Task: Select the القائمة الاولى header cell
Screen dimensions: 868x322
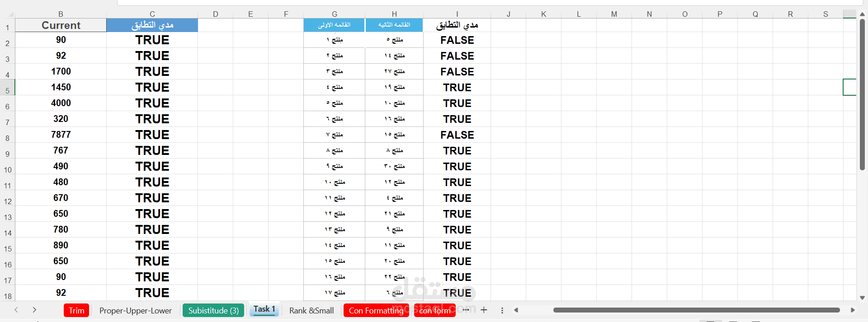Action: (334, 25)
